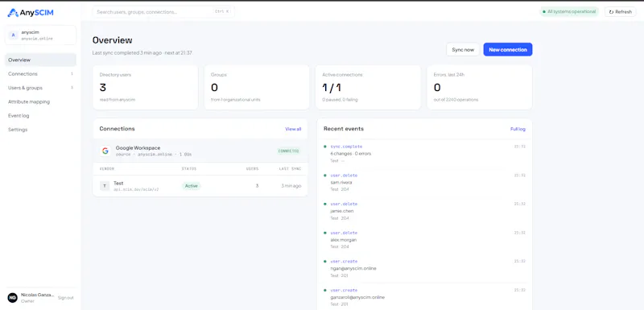Open Settings in the sidebar
This screenshot has width=644, height=310.
click(x=40, y=130)
